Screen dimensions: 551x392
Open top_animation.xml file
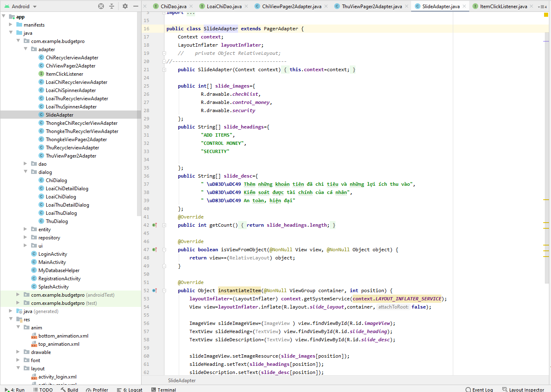click(x=58, y=344)
